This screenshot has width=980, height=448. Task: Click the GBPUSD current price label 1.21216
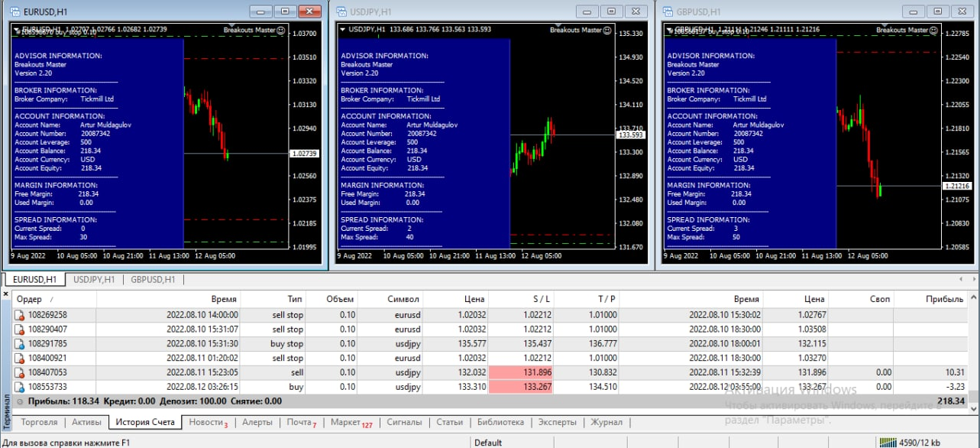point(957,186)
